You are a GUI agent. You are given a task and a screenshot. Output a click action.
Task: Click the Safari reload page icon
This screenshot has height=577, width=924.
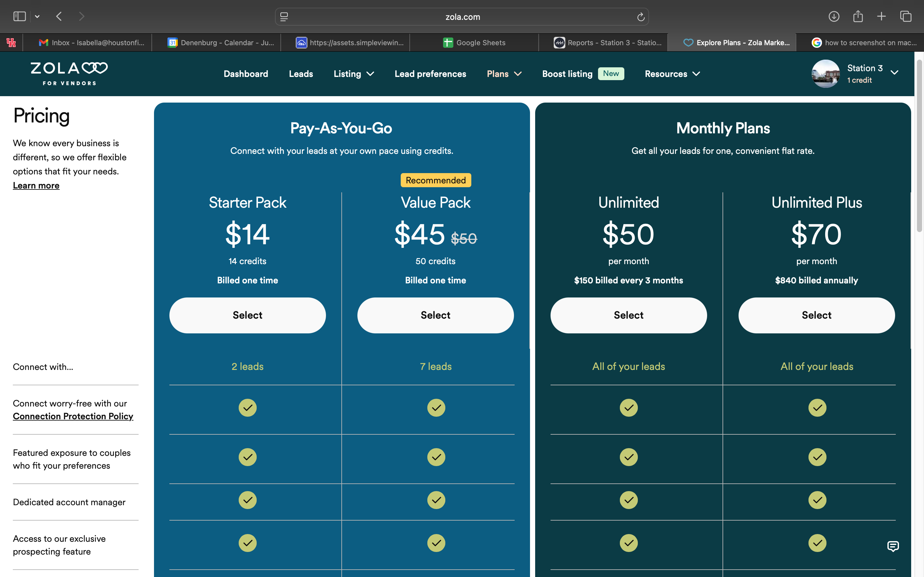641,17
